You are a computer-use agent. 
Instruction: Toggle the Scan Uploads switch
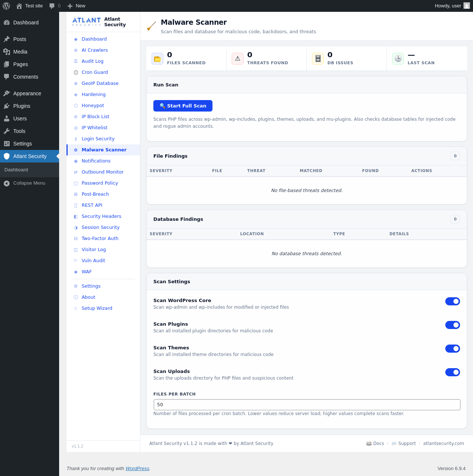[452, 372]
